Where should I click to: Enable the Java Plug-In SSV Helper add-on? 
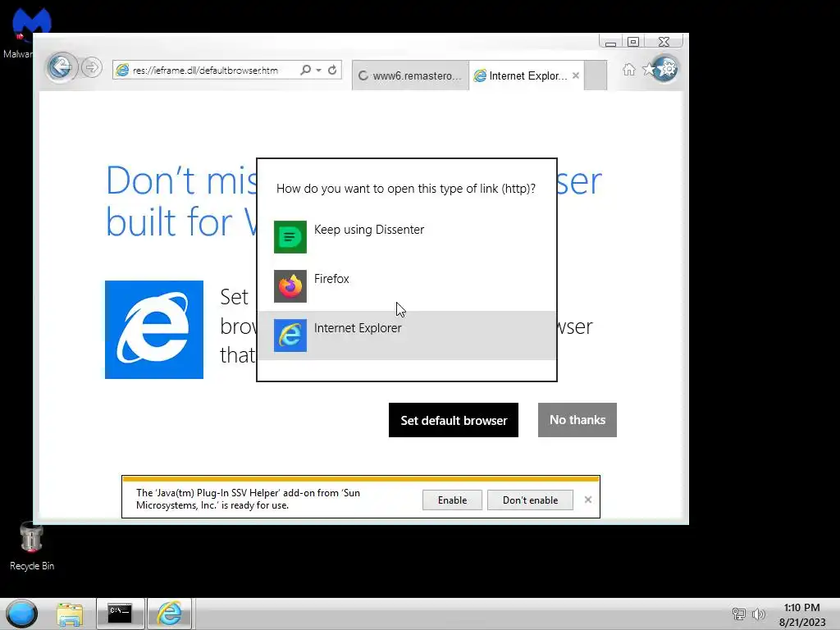452,500
